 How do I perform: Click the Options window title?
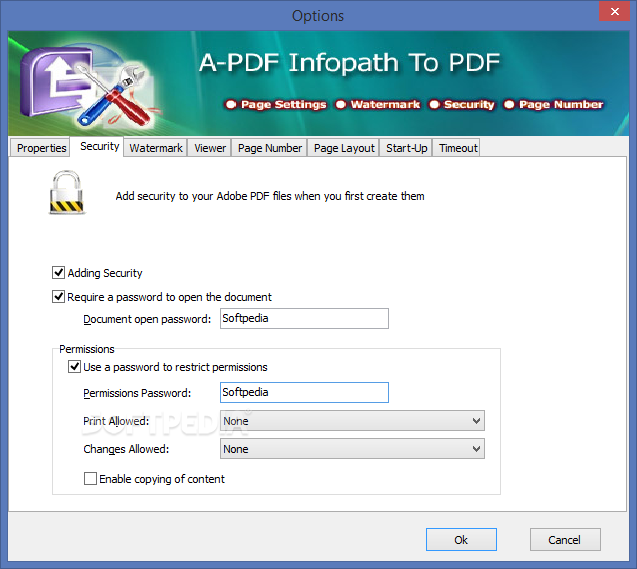pos(318,15)
